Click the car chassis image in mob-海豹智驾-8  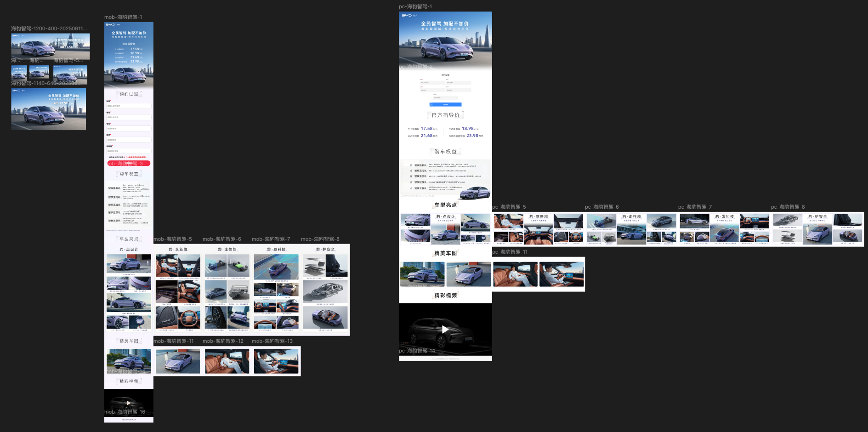point(325,292)
